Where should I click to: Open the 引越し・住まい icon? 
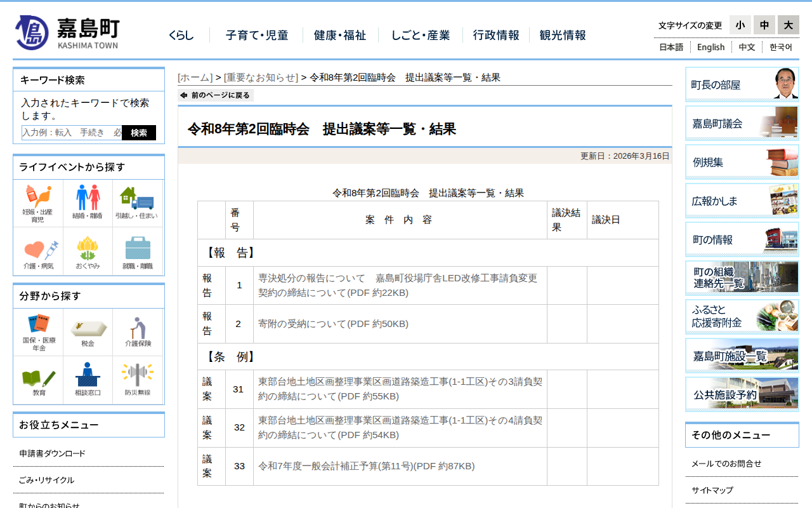click(x=137, y=203)
